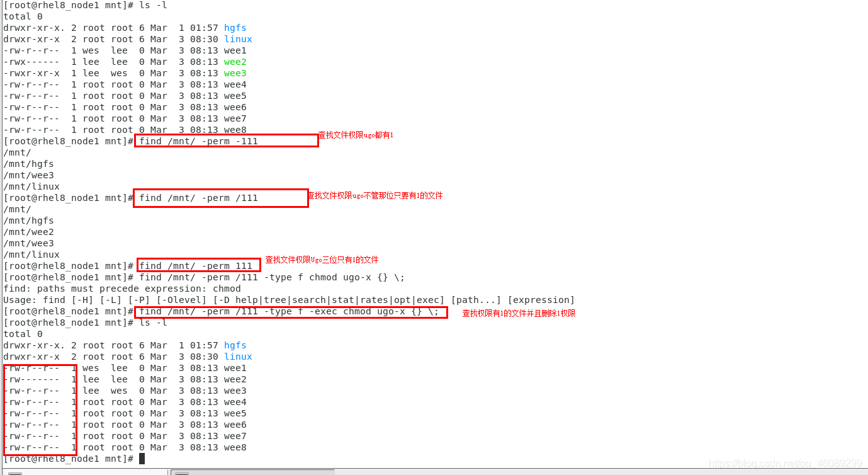Click '[expression]' at end of Usage line
This screenshot has width=868, height=475.
(x=541, y=300)
